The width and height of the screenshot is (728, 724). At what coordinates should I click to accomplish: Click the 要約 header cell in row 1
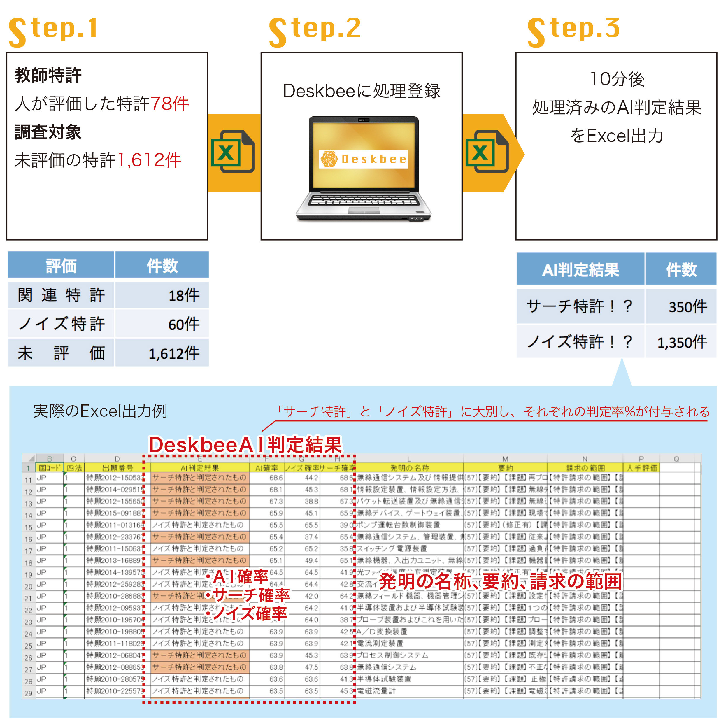point(505,468)
